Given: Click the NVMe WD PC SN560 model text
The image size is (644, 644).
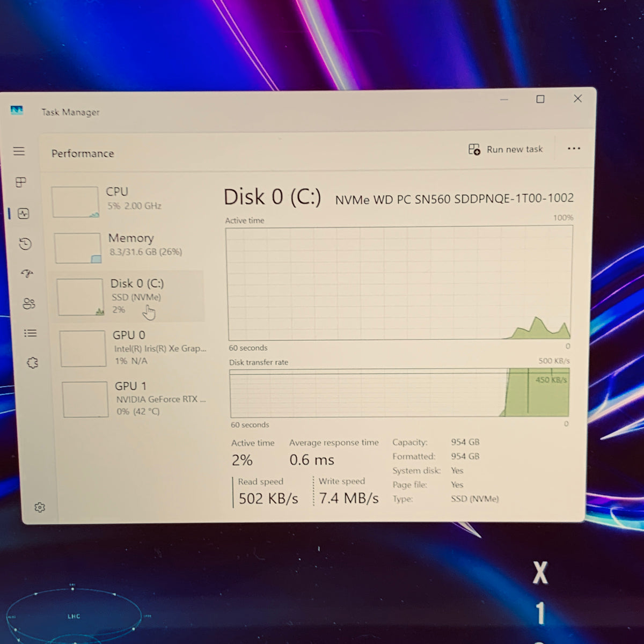Looking at the screenshot, I should pyautogui.click(x=454, y=199).
